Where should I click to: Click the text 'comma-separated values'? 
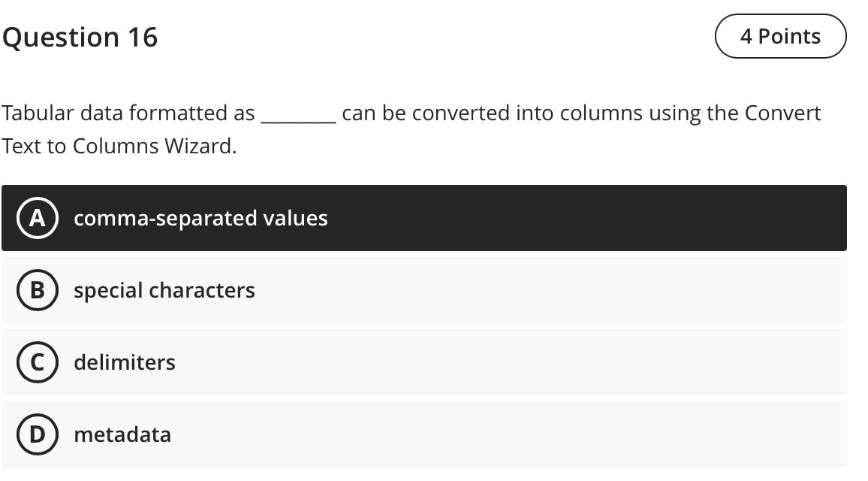point(200,219)
